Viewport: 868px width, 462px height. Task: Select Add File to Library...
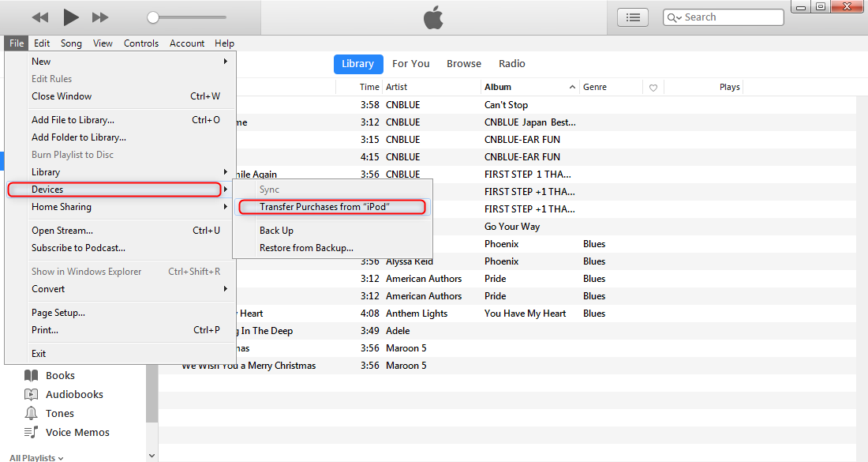[x=121, y=120]
